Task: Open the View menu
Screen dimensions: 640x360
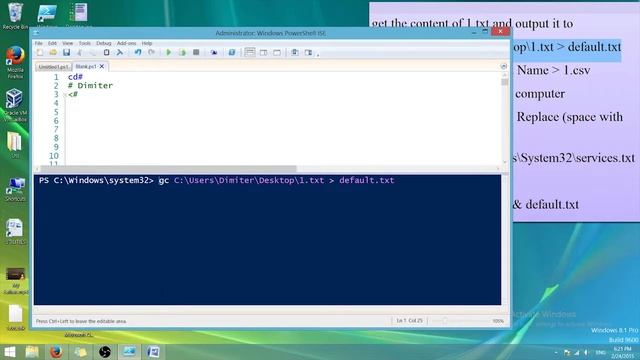Action: click(x=67, y=43)
